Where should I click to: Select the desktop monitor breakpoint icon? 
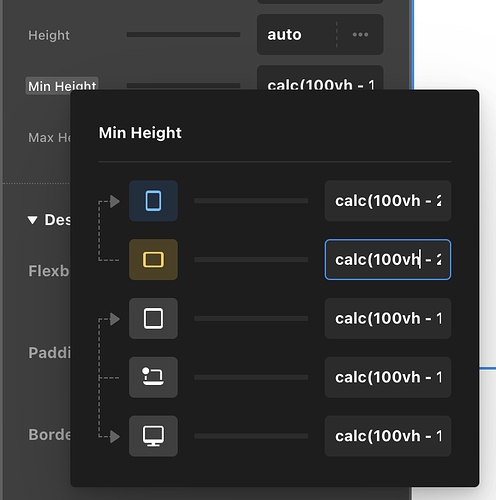153,436
